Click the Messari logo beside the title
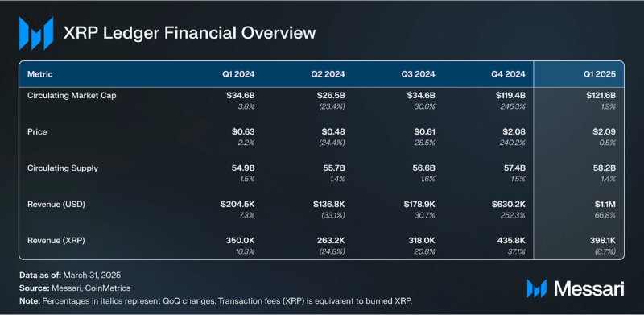The height and width of the screenshot is (315, 644). (x=36, y=33)
